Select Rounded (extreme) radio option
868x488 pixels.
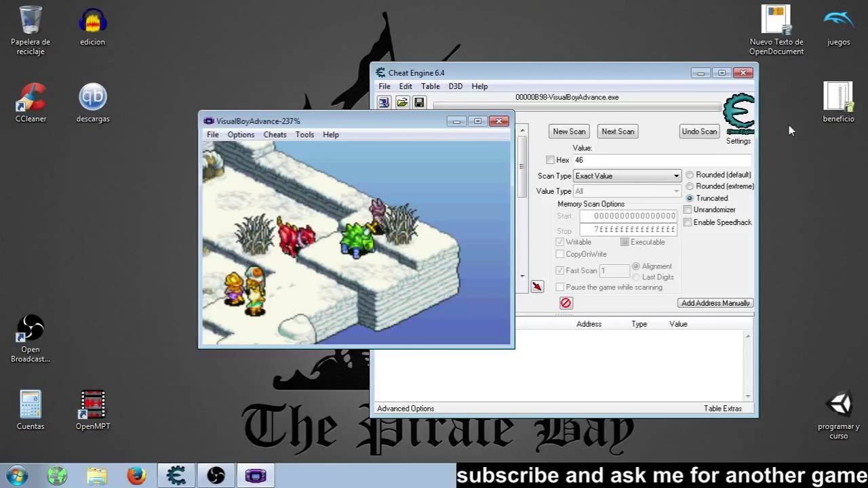pos(690,186)
